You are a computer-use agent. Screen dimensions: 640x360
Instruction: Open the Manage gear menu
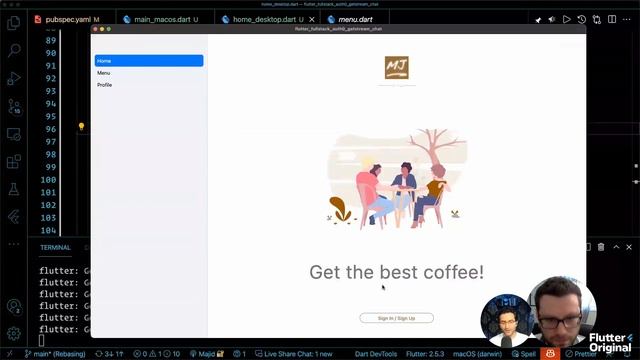(13, 333)
